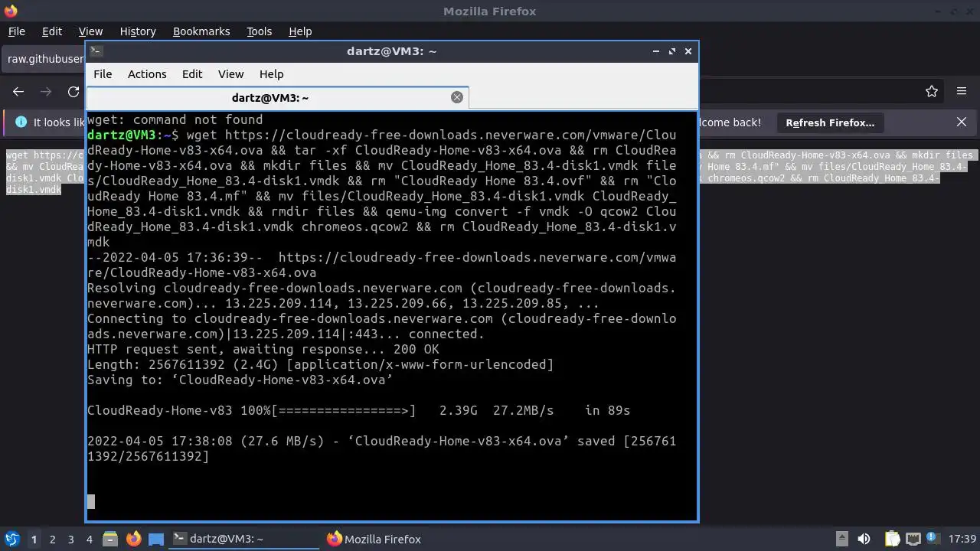The image size is (980, 551).
Task: Open Firefox Tools menu
Action: (259, 31)
